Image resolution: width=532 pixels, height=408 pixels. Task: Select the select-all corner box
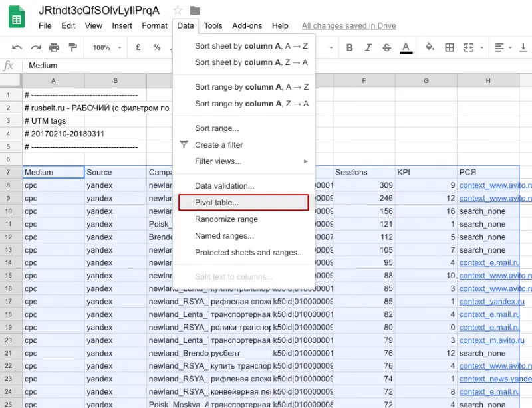pyautogui.click(x=11, y=80)
